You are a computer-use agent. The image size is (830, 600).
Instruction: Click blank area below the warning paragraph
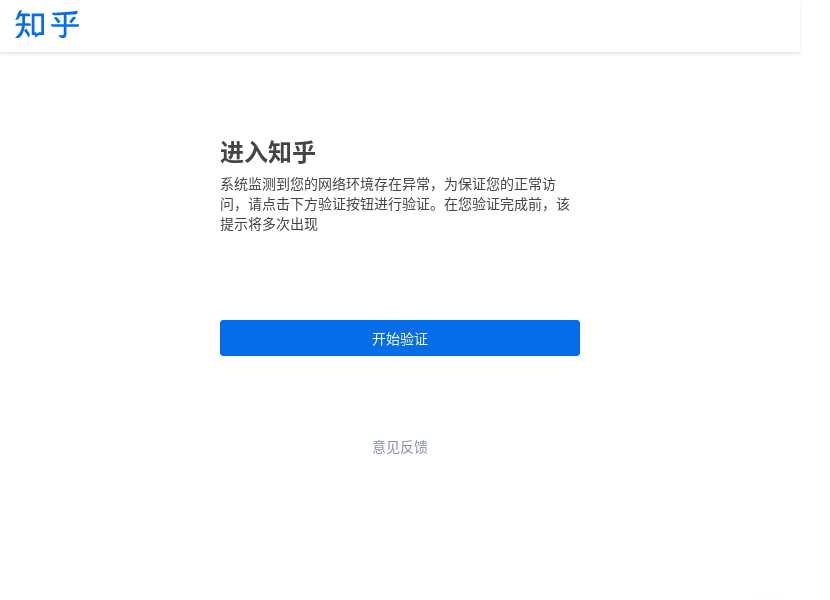(x=400, y=275)
